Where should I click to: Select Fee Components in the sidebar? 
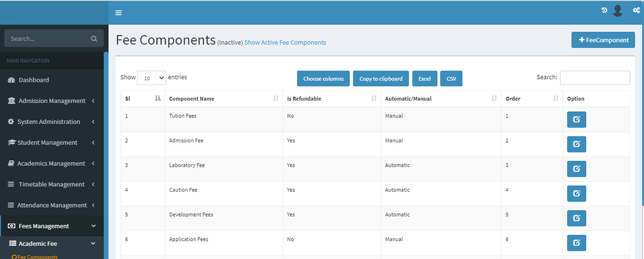[x=37, y=257]
